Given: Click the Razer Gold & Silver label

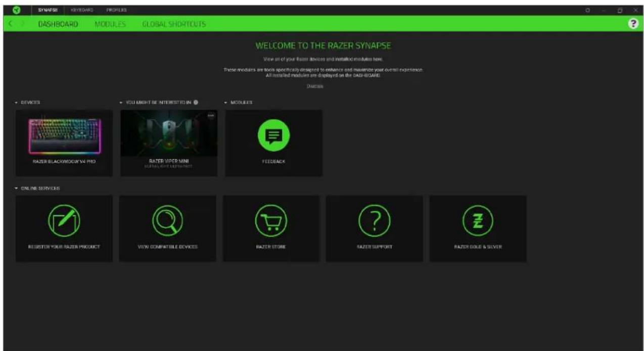Looking at the screenshot, I should [478, 247].
